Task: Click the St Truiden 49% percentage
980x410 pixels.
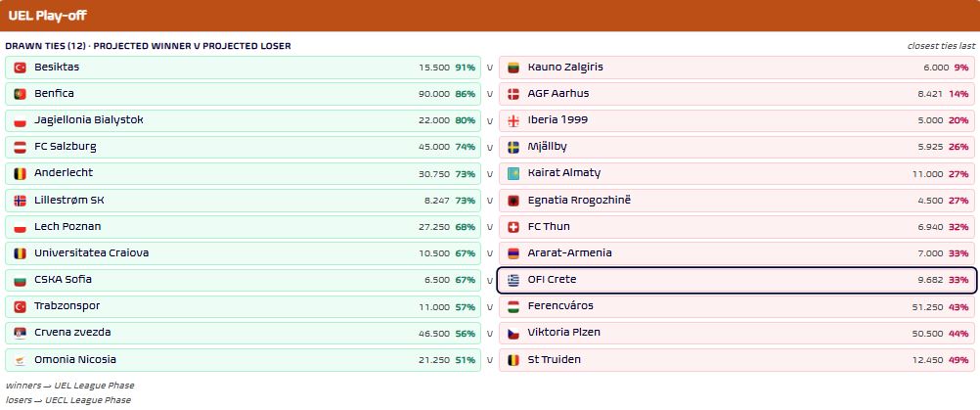Action: (x=958, y=360)
